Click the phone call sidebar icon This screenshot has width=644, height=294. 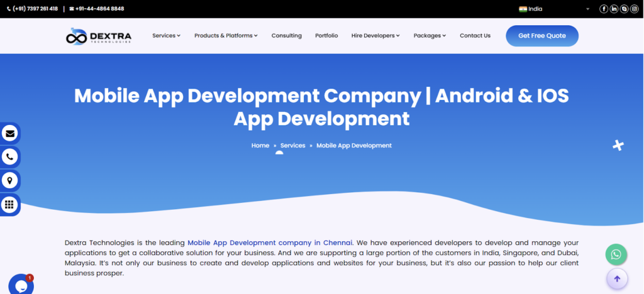(x=9, y=157)
